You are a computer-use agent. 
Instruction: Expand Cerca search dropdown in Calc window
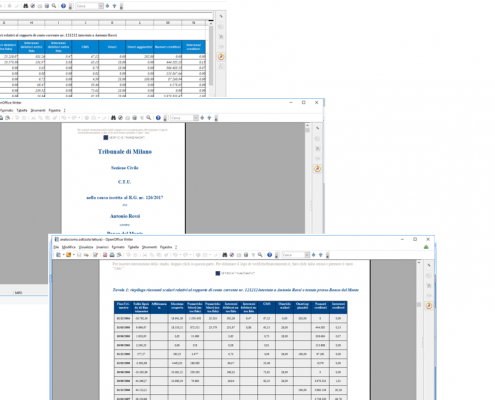click(x=101, y=6)
